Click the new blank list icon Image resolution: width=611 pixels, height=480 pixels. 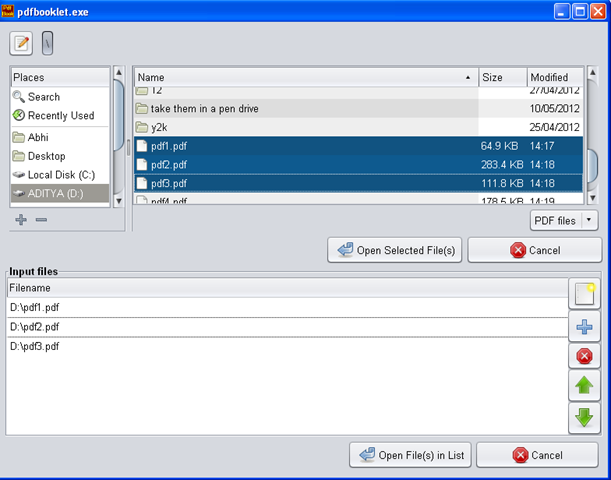[585, 294]
